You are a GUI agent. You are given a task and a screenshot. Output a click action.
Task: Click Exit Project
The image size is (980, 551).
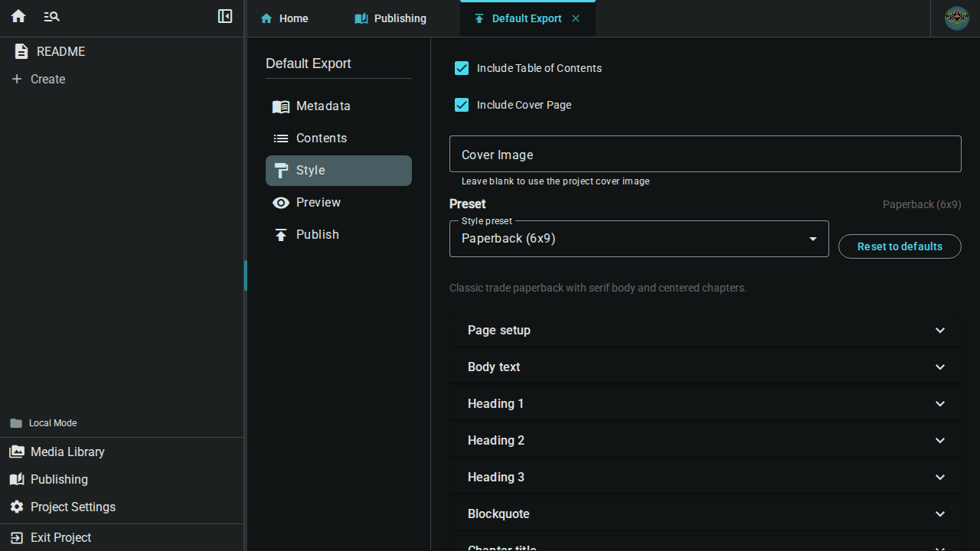click(122, 537)
